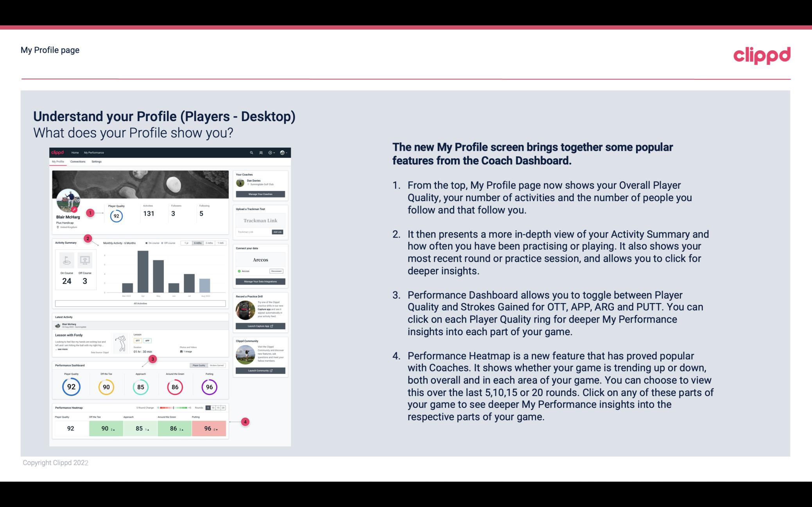The width and height of the screenshot is (812, 507).
Task: Select the My Profile tab icon
Action: (59, 162)
